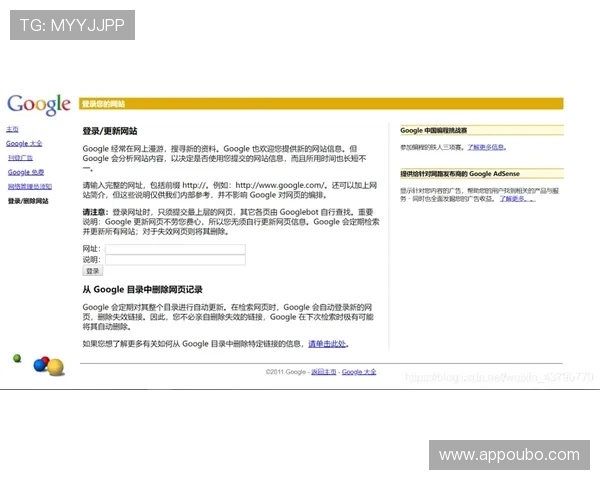Select the bold 登录/删除网站 sidebar entry
Viewport: 600px width, 480px height.
tap(28, 201)
